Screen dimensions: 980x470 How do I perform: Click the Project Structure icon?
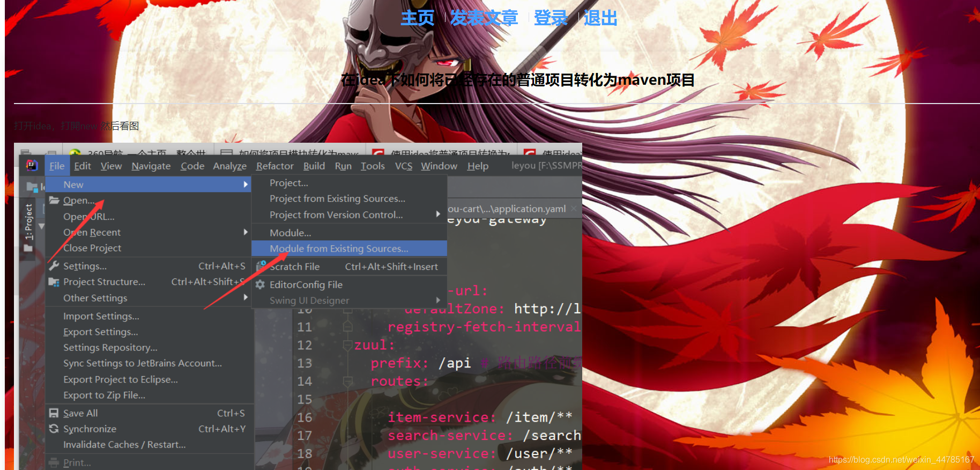[54, 282]
